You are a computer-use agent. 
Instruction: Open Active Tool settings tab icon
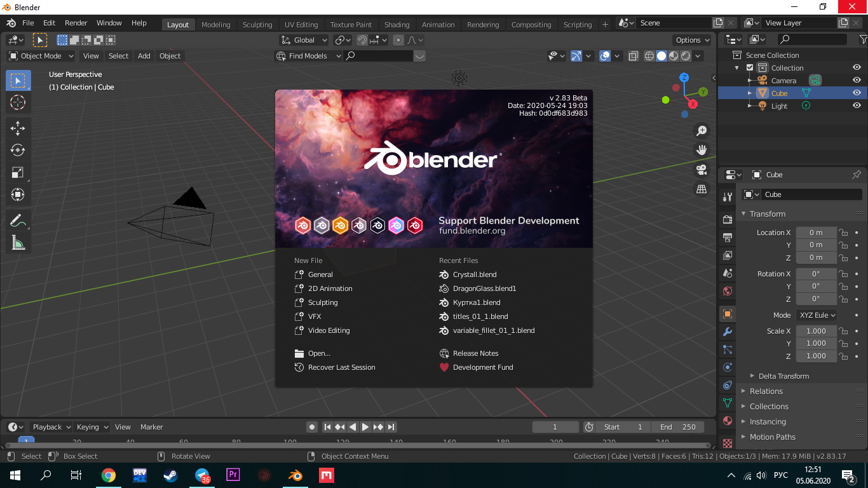pyautogui.click(x=728, y=197)
